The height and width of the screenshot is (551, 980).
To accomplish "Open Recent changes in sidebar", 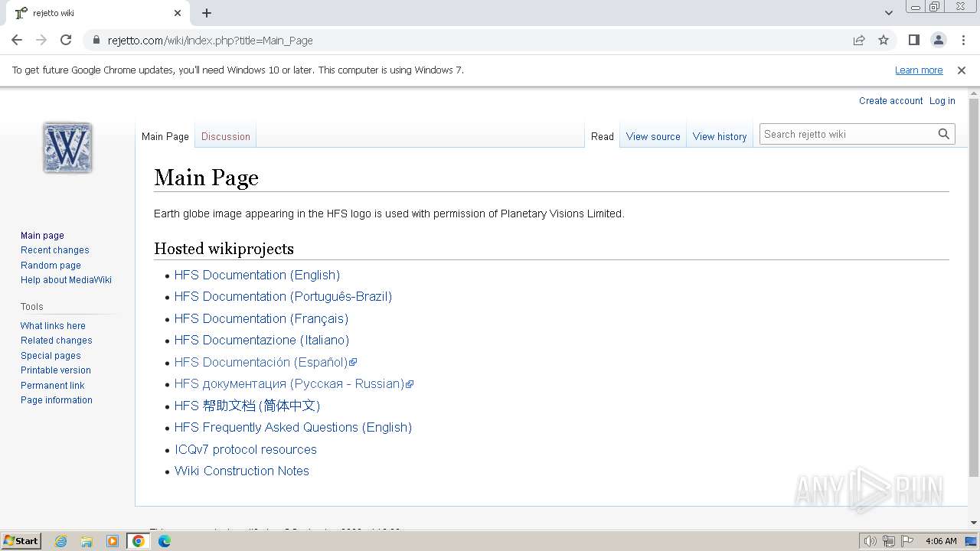I will coord(55,250).
